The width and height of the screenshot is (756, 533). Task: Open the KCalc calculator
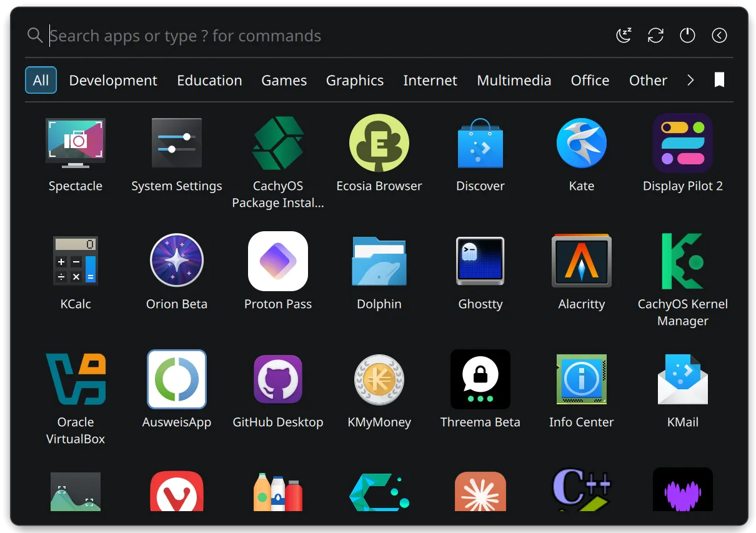coord(76,261)
